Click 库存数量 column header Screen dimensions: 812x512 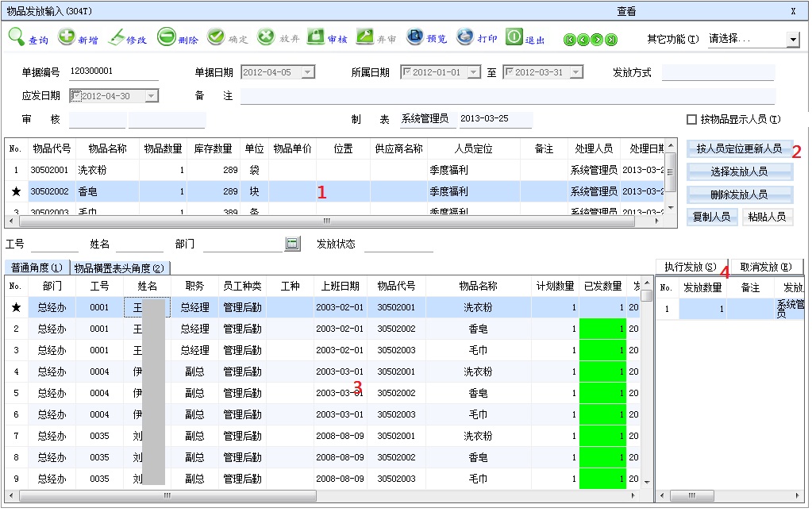point(213,149)
